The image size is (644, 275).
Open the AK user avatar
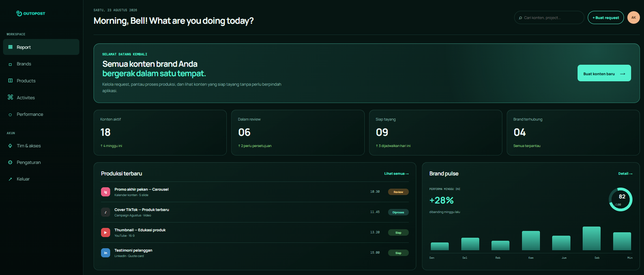[x=634, y=17]
